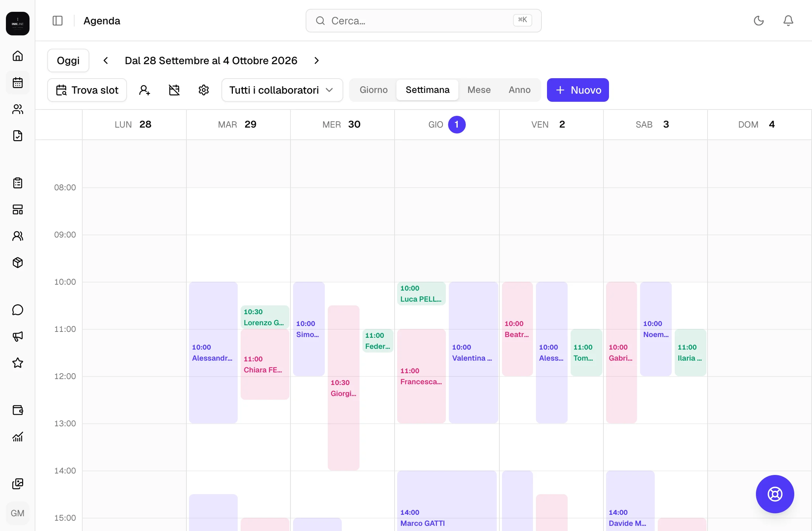
Task: Open the 14:00 Marco GATTI appointment
Action: [x=447, y=501]
